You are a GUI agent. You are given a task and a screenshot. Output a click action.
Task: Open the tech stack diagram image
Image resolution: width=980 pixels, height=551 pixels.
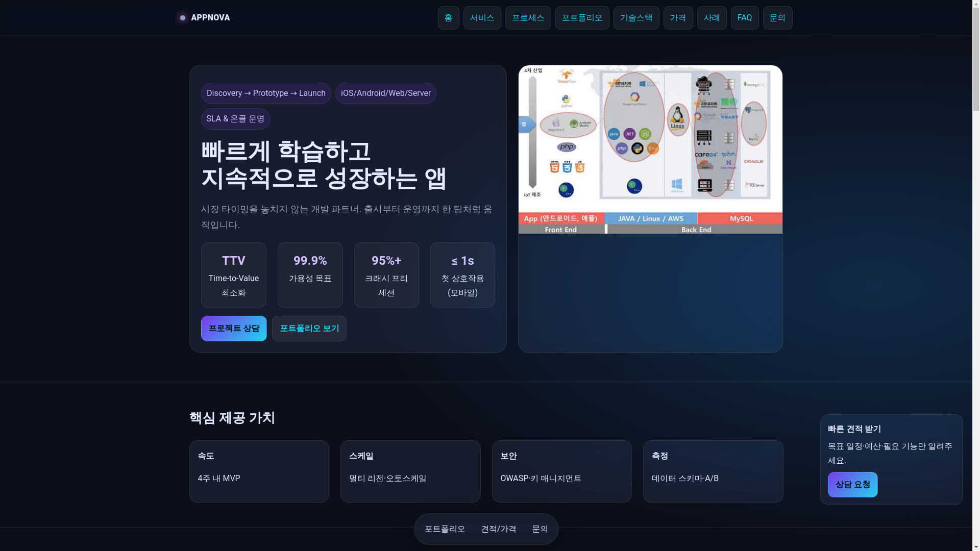[x=650, y=149]
